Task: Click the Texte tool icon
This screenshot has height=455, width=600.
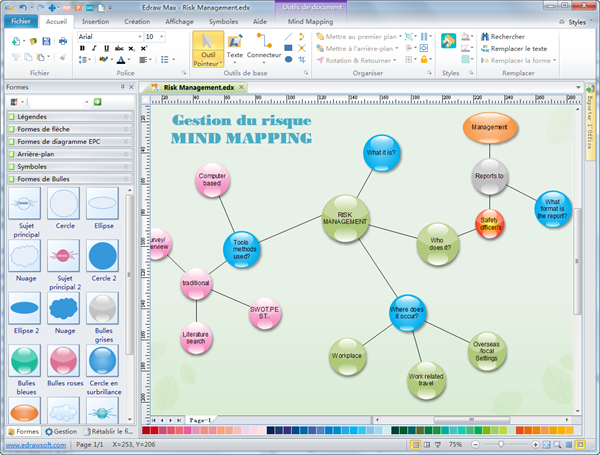Action: coord(235,42)
